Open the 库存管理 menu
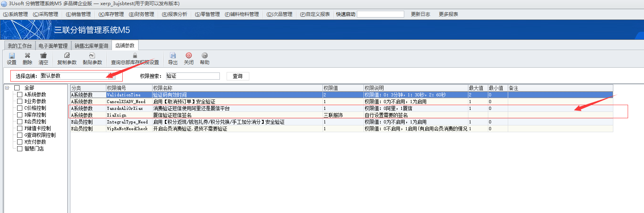This screenshot has height=213, width=644. 111,14
